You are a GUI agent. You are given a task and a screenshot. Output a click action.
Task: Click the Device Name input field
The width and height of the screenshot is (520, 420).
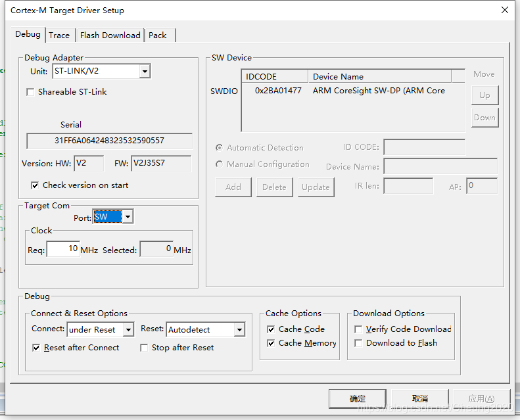[x=440, y=166]
